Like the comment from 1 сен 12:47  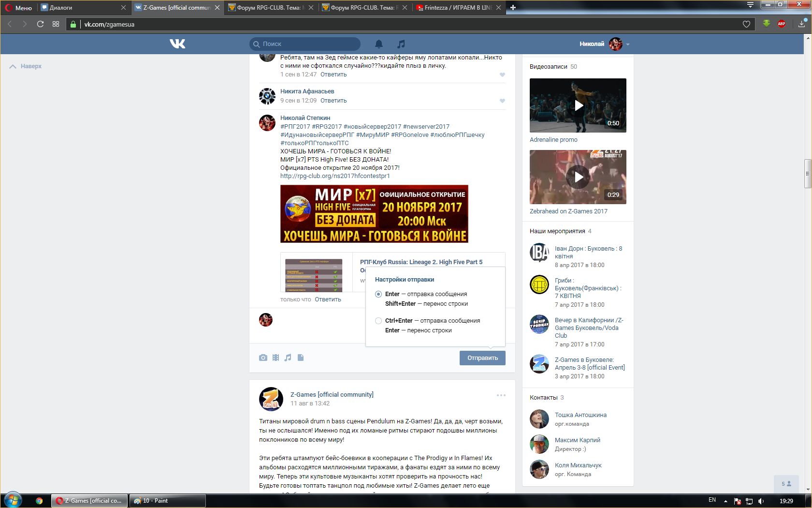pyautogui.click(x=502, y=75)
